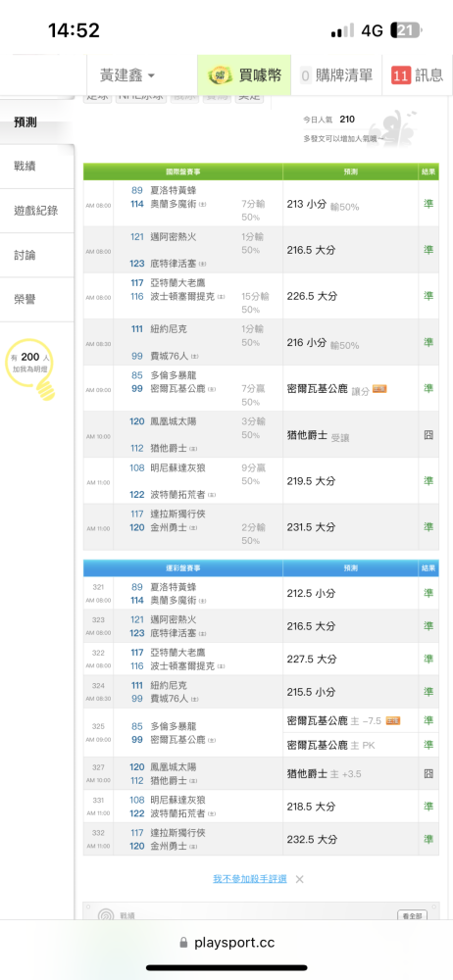Dismiss the 殺手評選 notice with X

pos(300,879)
